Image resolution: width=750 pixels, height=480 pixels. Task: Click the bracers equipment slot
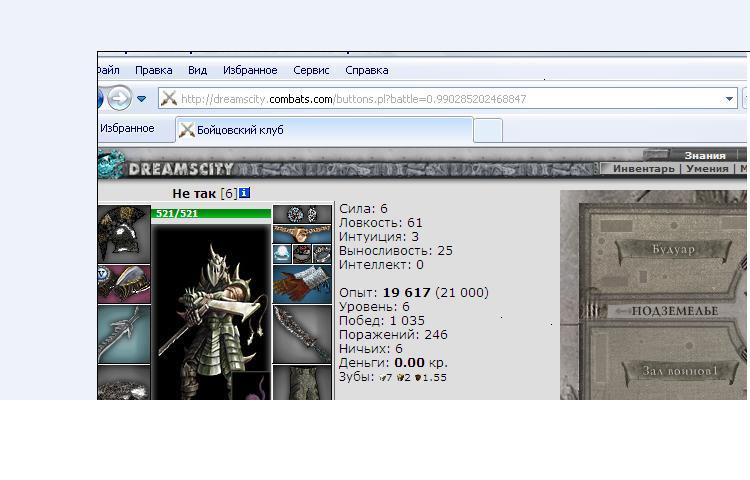coord(124,284)
